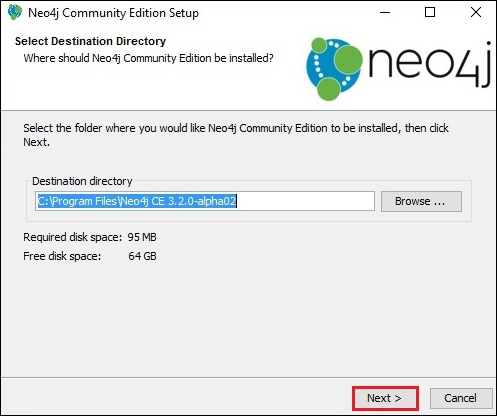Click the Free disk space label
The height and width of the screenshot is (416, 497).
pos(62,256)
